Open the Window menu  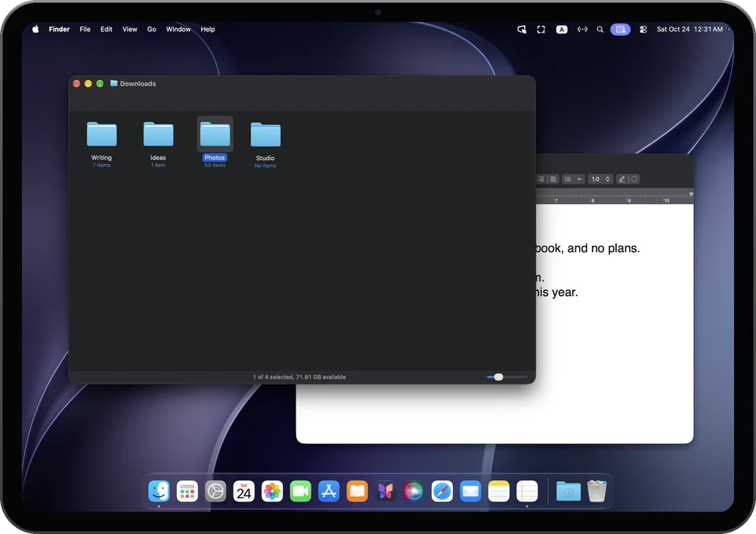178,29
